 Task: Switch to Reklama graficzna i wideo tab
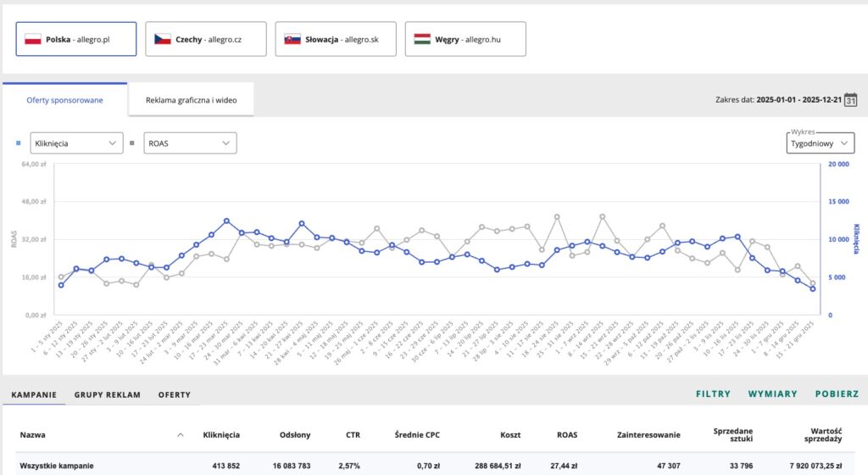[x=191, y=100]
